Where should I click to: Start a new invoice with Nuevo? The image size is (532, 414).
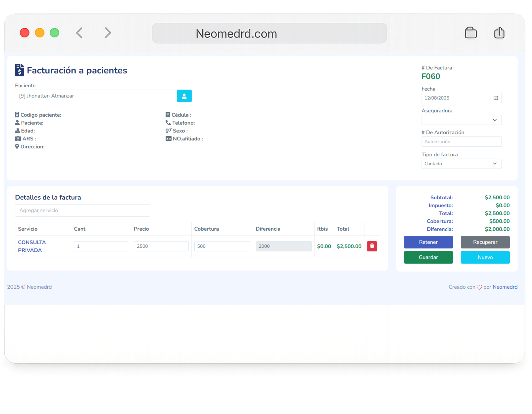[x=485, y=257]
